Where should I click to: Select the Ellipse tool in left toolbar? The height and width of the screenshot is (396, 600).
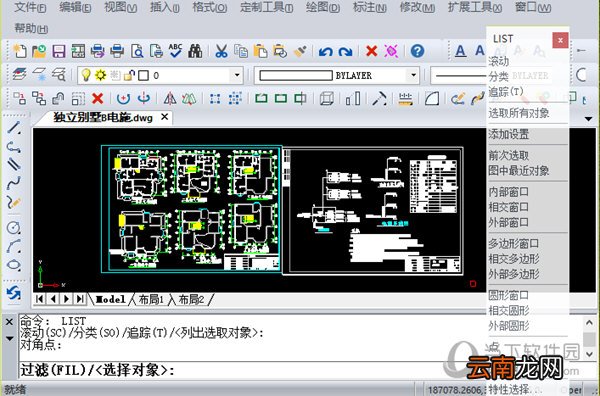click(x=14, y=264)
